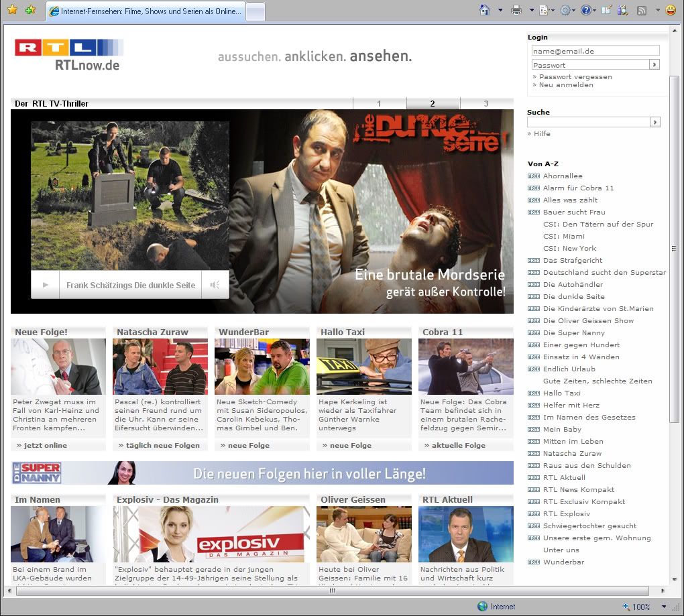
Task: Open the Neue Folge Peter Zwegat thumbnail
Action: tap(58, 367)
